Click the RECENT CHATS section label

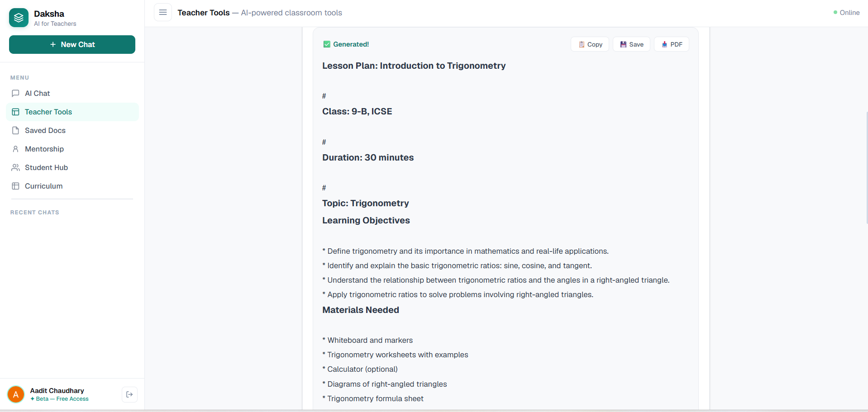[35, 212]
